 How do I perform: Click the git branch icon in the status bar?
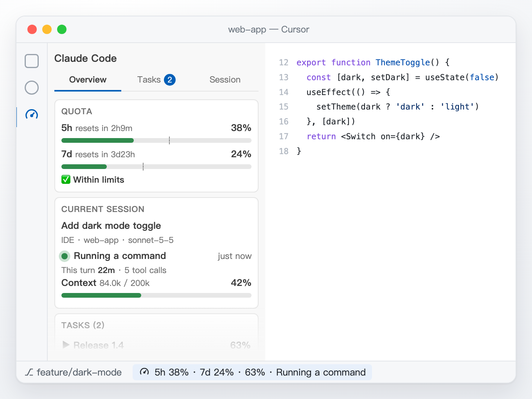tap(29, 372)
